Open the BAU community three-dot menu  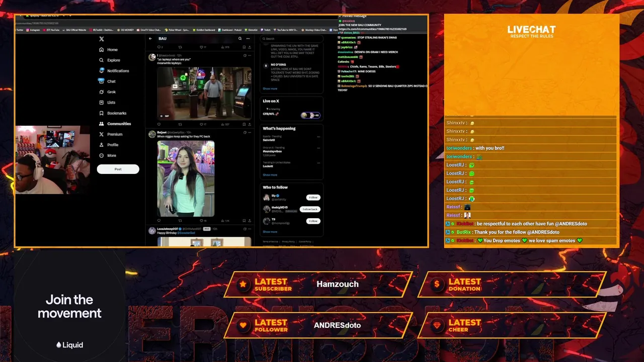248,39
